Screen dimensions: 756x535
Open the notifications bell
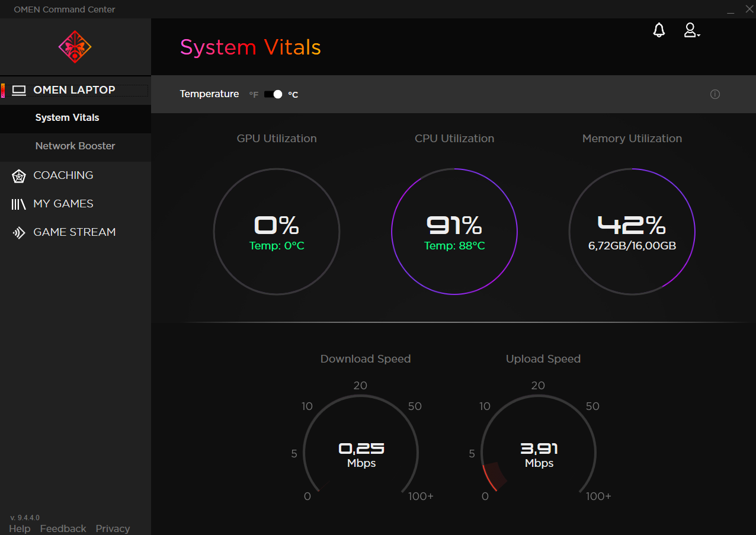pyautogui.click(x=659, y=30)
